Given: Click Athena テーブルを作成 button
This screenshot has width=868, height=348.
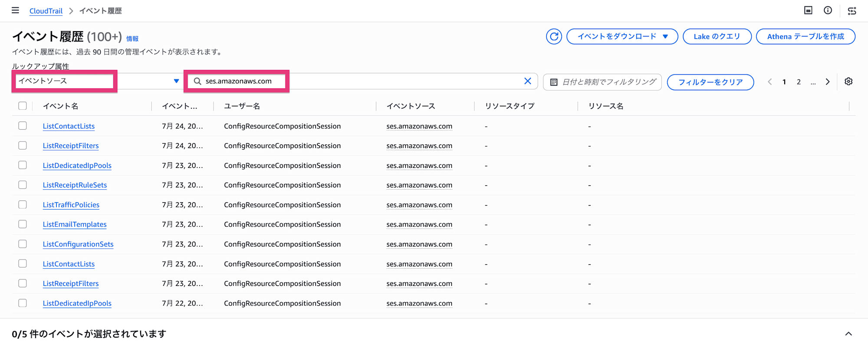Looking at the screenshot, I should (x=806, y=36).
